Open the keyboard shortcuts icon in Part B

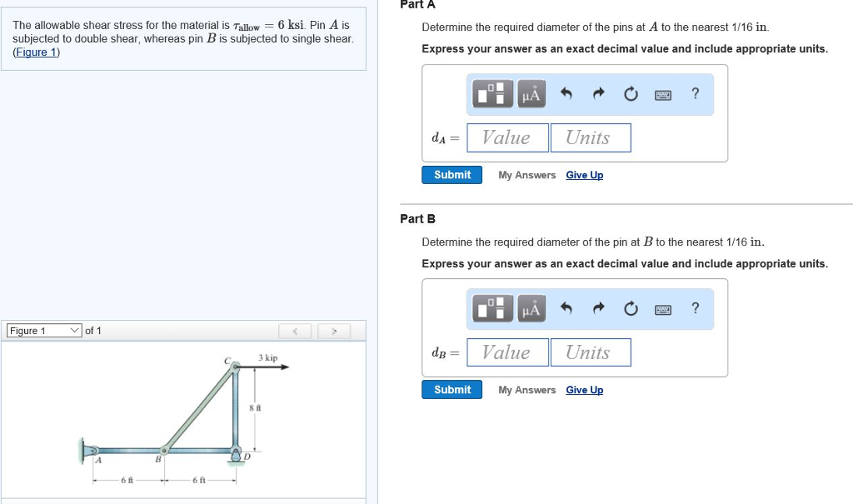point(662,309)
